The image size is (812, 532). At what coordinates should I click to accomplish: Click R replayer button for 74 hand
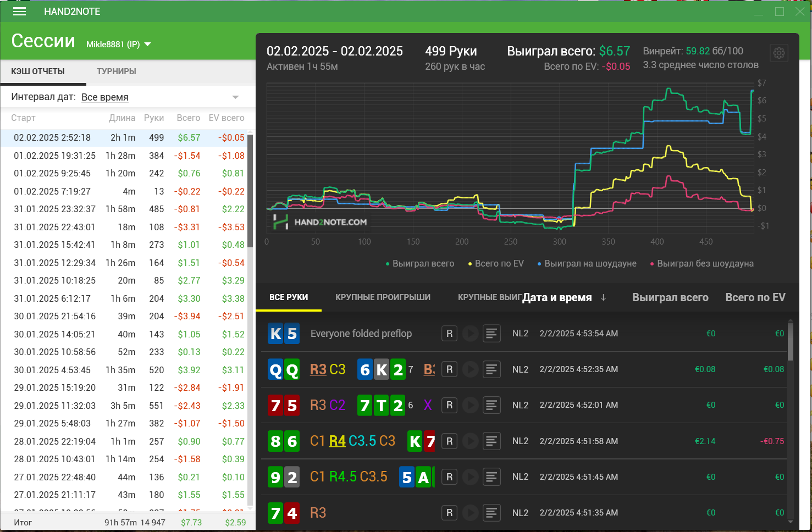click(449, 512)
